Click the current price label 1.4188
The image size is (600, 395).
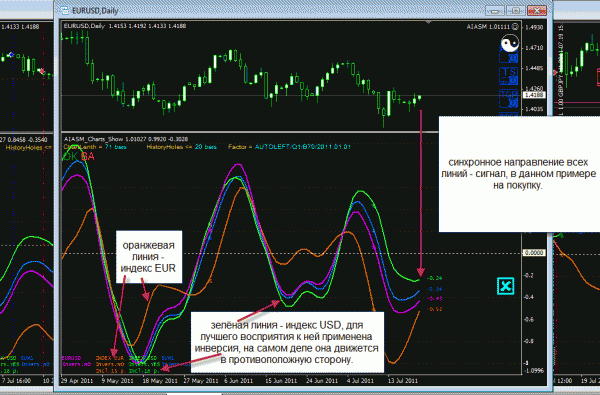coord(534,95)
